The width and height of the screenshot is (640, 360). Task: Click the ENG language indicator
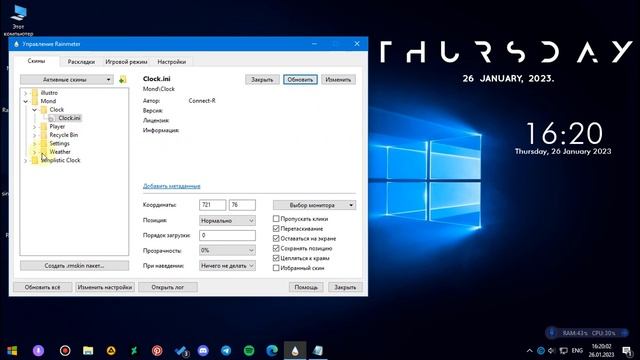click(577, 351)
